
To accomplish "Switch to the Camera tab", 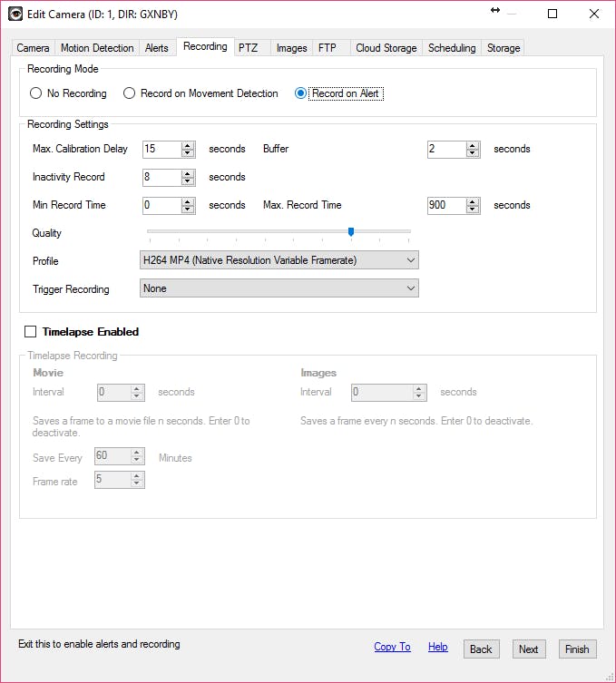I will pos(33,48).
